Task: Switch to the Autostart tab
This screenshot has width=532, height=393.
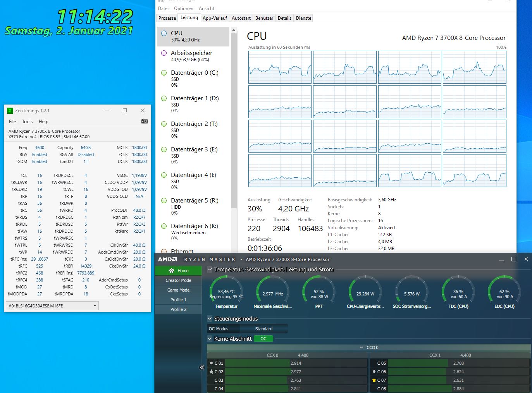Action: (x=241, y=18)
